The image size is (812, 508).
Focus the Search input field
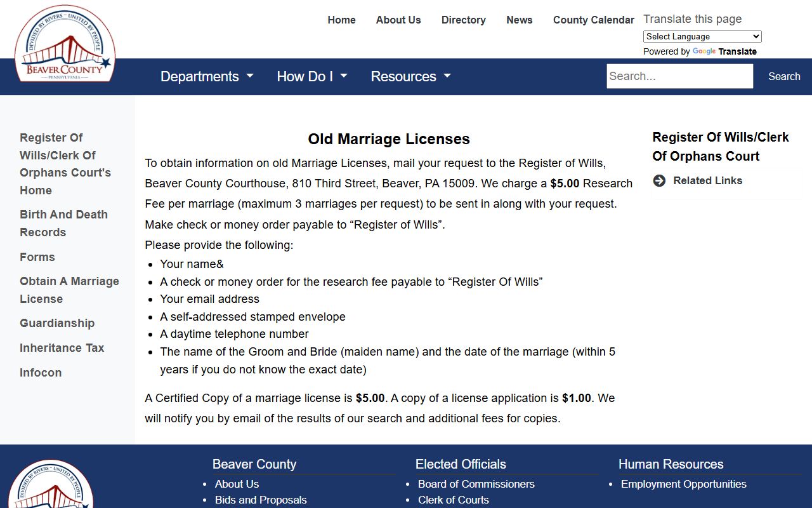coord(680,76)
